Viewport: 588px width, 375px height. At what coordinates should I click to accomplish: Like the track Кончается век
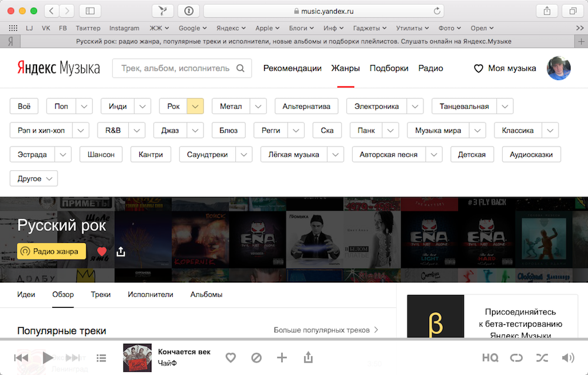tap(230, 358)
